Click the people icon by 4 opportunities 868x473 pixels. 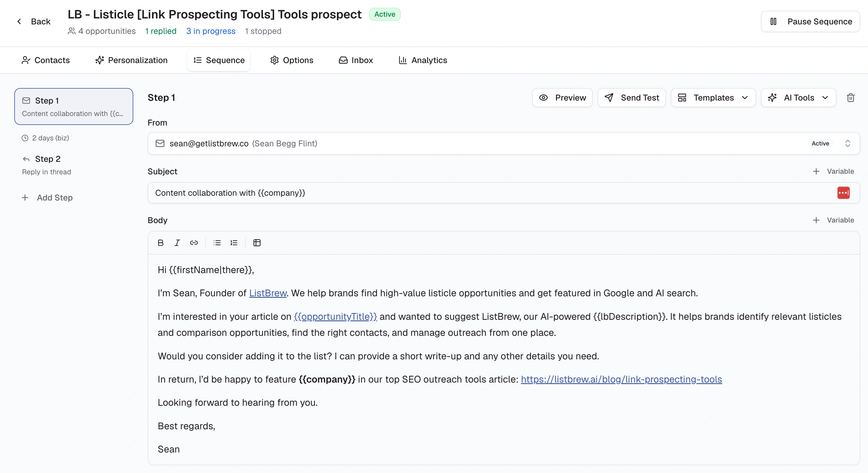coord(71,31)
